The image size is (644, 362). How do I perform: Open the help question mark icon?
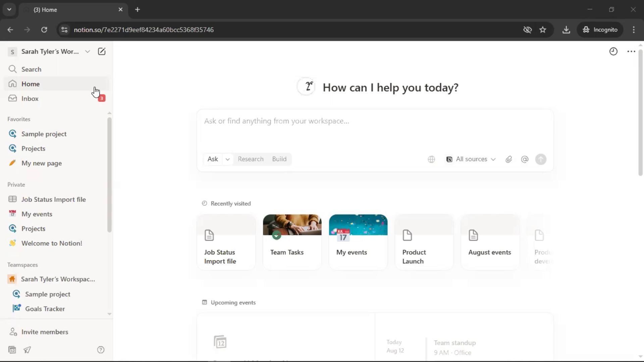(x=101, y=350)
